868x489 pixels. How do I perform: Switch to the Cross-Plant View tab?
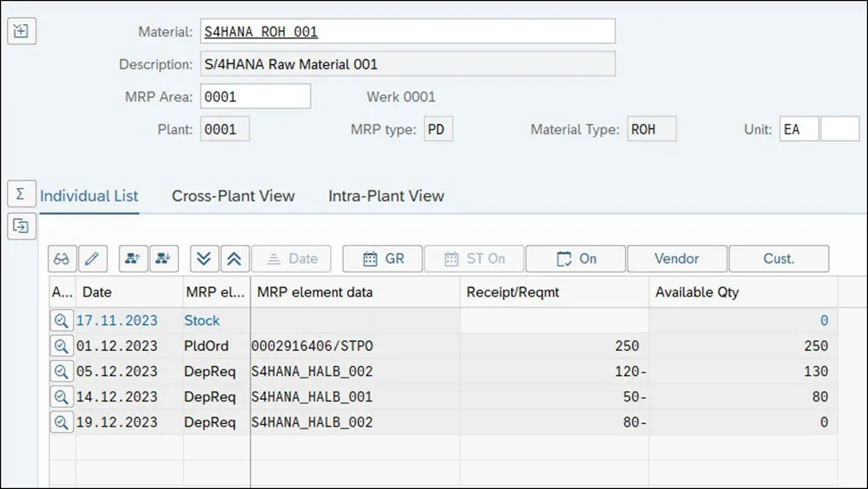tap(233, 196)
